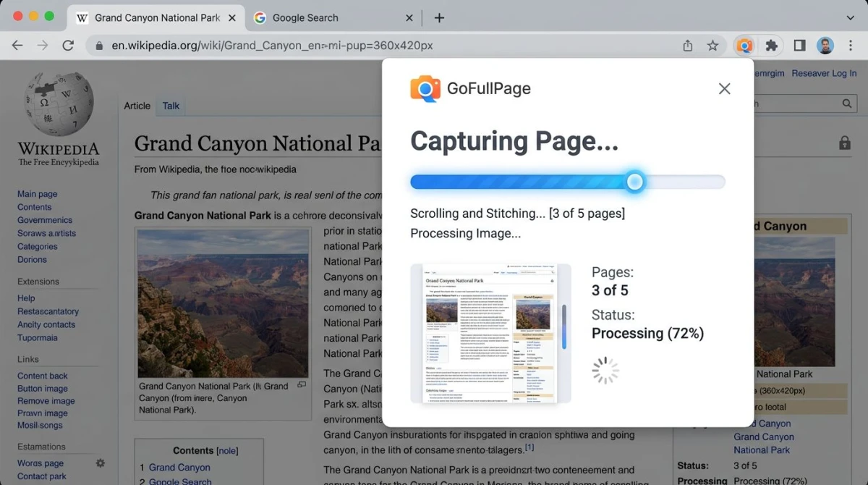Image resolution: width=868 pixels, height=485 pixels.
Task: Switch to Grand Canyon National Park tab
Action: click(x=158, y=18)
